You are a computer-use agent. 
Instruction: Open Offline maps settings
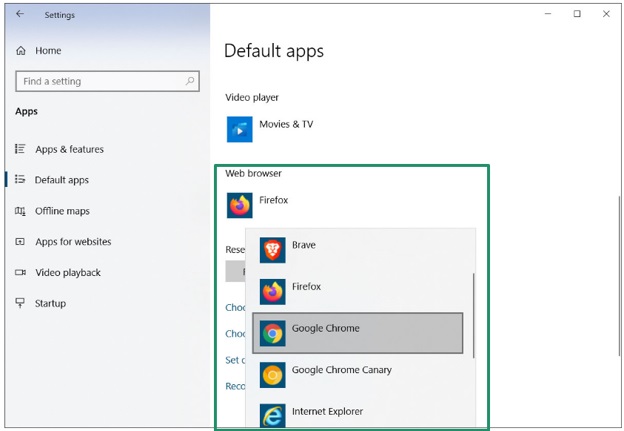click(62, 211)
